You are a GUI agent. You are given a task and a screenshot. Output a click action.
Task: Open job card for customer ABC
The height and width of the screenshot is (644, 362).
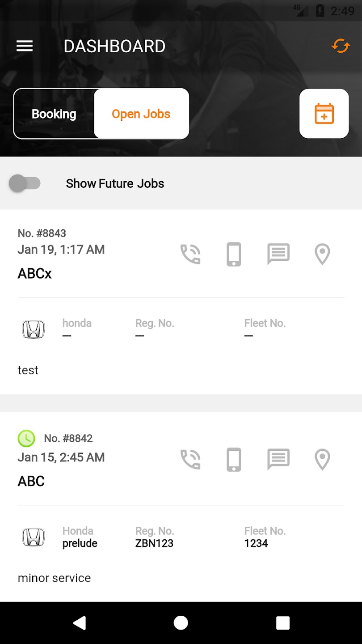pos(31,481)
